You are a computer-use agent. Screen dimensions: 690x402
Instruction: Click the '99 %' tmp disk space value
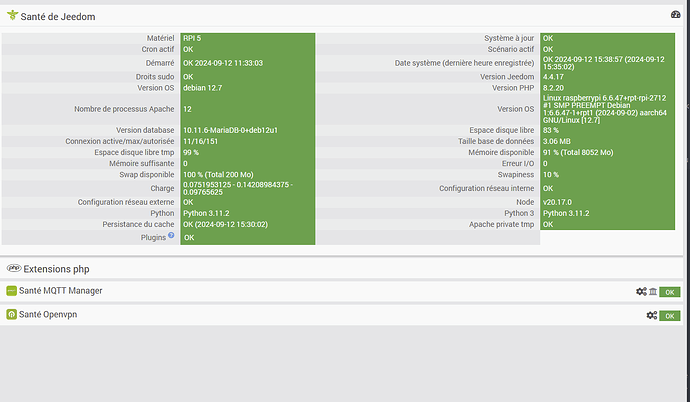pyautogui.click(x=191, y=152)
